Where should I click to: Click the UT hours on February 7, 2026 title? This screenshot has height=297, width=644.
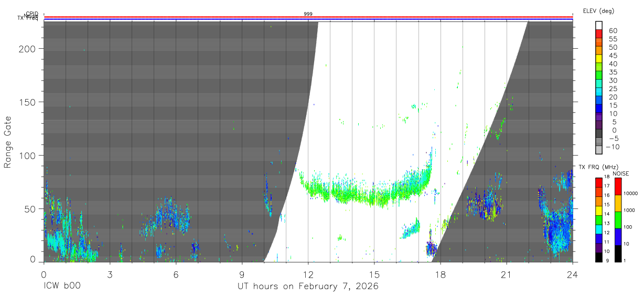pyautogui.click(x=308, y=287)
